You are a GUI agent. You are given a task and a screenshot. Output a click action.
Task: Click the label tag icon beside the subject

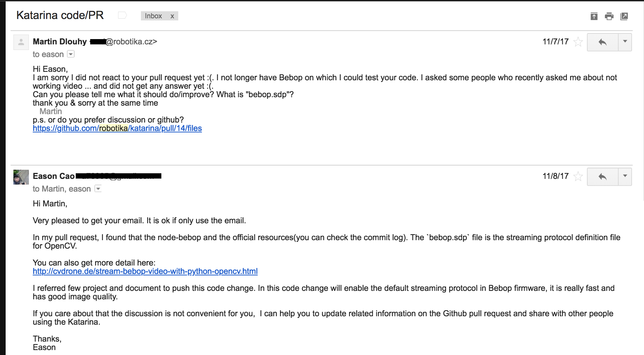click(122, 15)
